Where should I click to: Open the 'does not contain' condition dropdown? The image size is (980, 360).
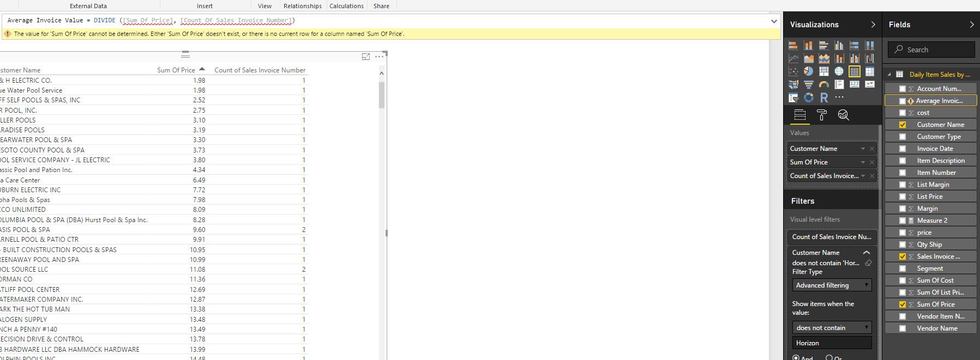pos(832,328)
